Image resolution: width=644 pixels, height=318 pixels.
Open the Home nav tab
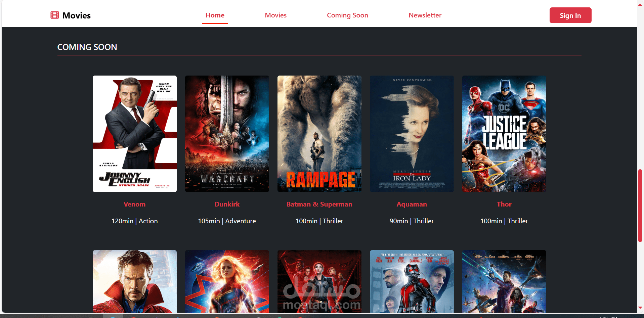pos(215,15)
